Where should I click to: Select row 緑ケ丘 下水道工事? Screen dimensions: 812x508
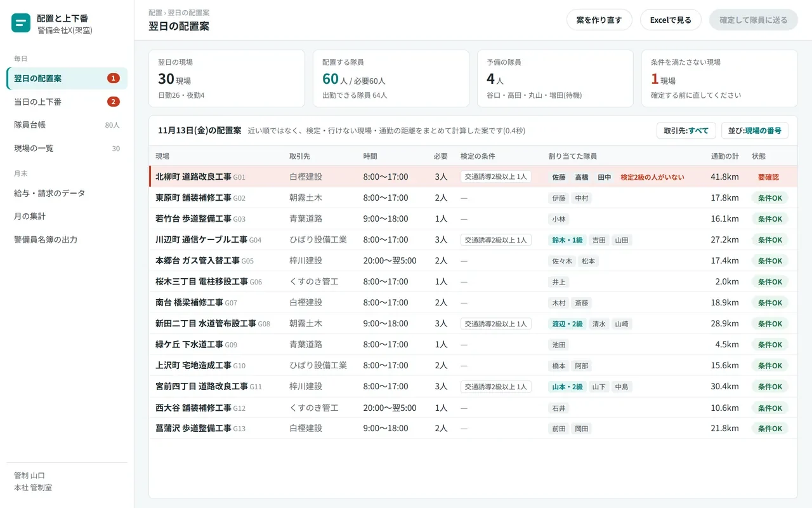pos(473,344)
